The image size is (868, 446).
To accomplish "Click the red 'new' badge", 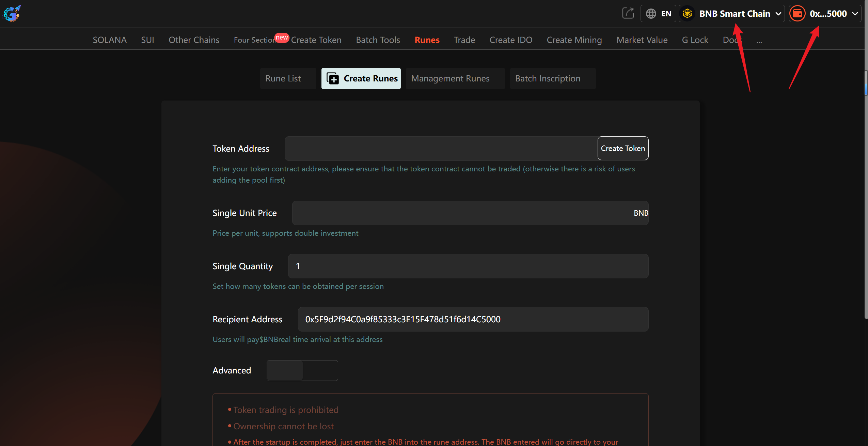I will click(x=282, y=37).
